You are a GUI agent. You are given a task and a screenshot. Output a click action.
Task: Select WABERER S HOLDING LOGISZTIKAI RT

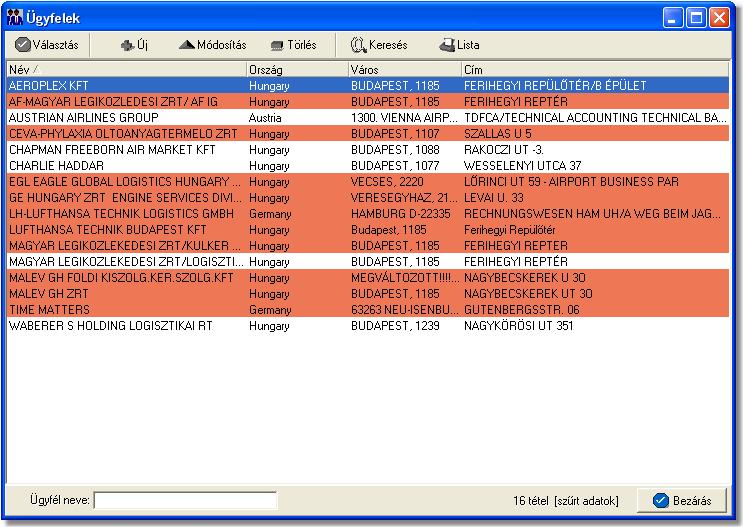click(x=368, y=326)
